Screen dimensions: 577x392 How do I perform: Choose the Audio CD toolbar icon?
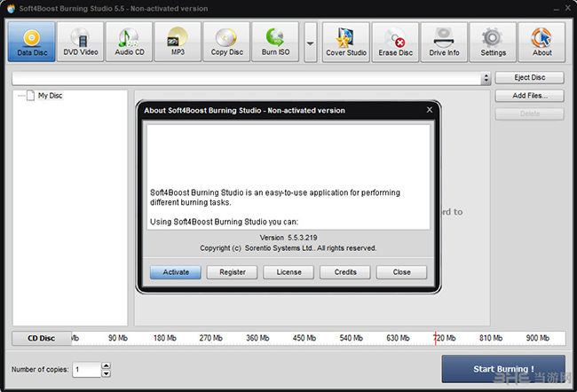(130, 42)
